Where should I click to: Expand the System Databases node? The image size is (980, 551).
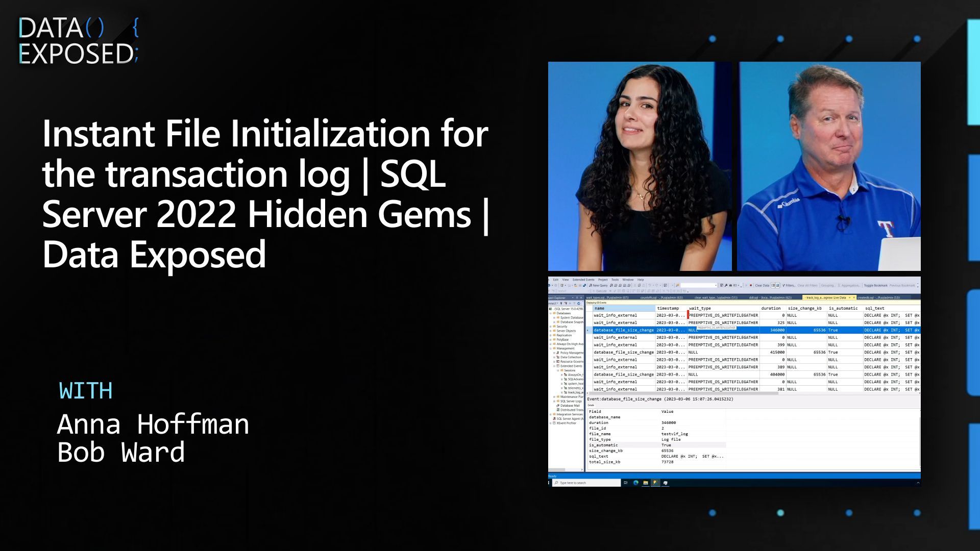coord(554,317)
